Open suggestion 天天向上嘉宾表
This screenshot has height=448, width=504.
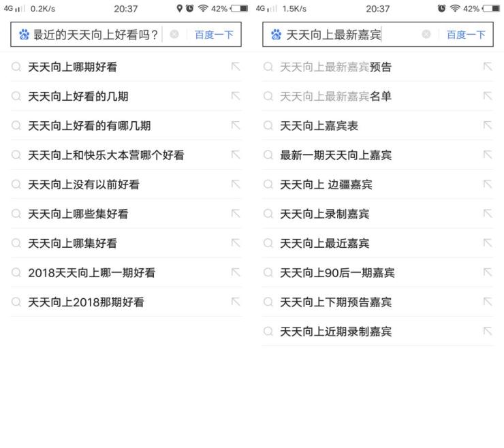pyautogui.click(x=378, y=126)
